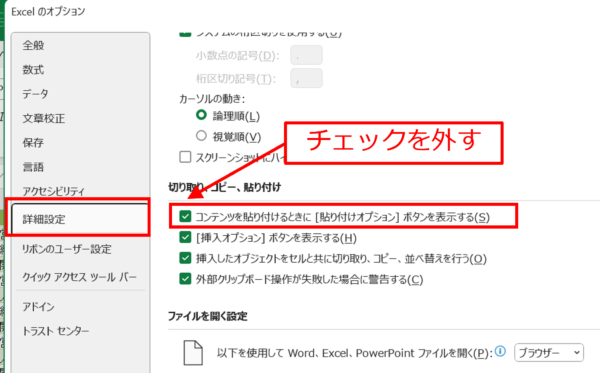Open the アクセシビリティ category
Screen dimensions: 600x373
point(54,191)
